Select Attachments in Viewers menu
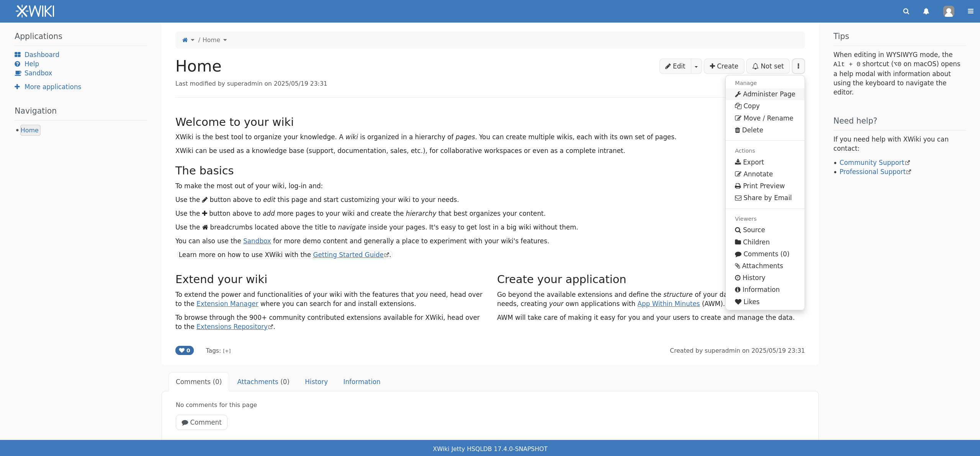980x456 pixels. (765, 266)
